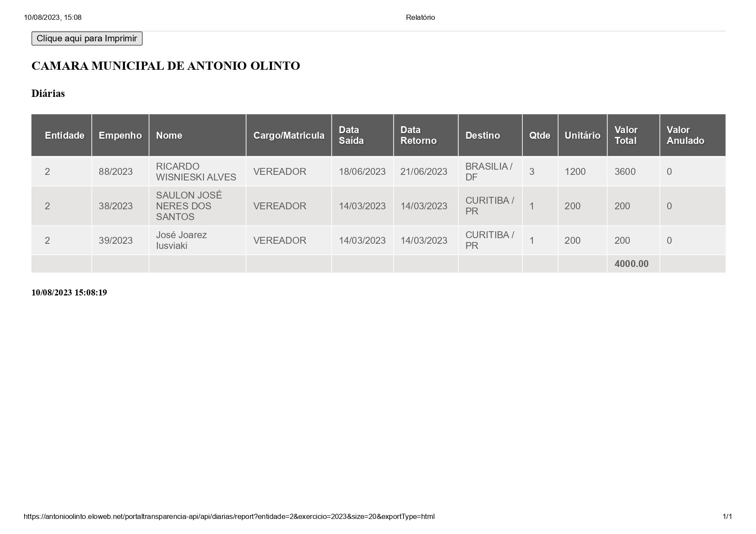Click the total sum 4000.00 cell

coord(631,264)
